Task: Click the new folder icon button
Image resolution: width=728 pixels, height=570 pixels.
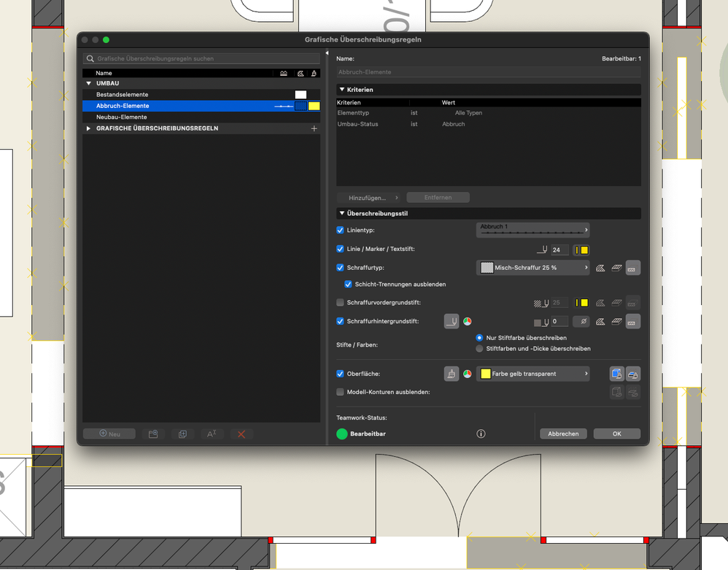Action: click(153, 434)
